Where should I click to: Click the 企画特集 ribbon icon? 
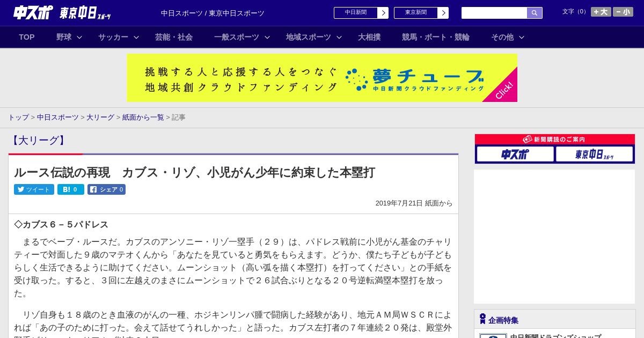[x=482, y=319]
